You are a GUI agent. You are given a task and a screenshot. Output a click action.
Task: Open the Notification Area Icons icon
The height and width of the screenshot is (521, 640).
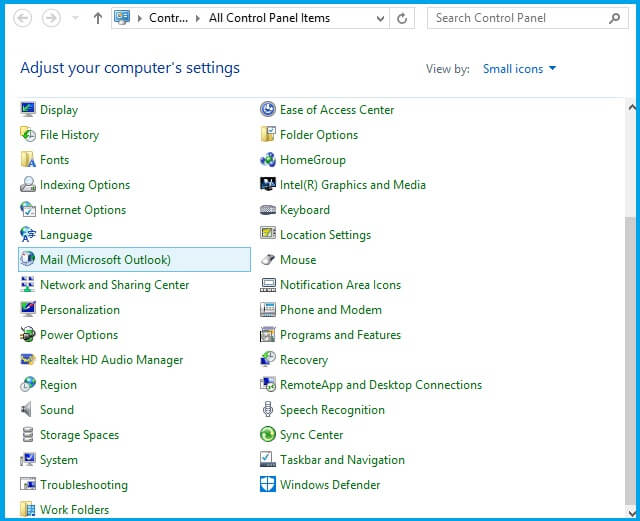(x=268, y=284)
